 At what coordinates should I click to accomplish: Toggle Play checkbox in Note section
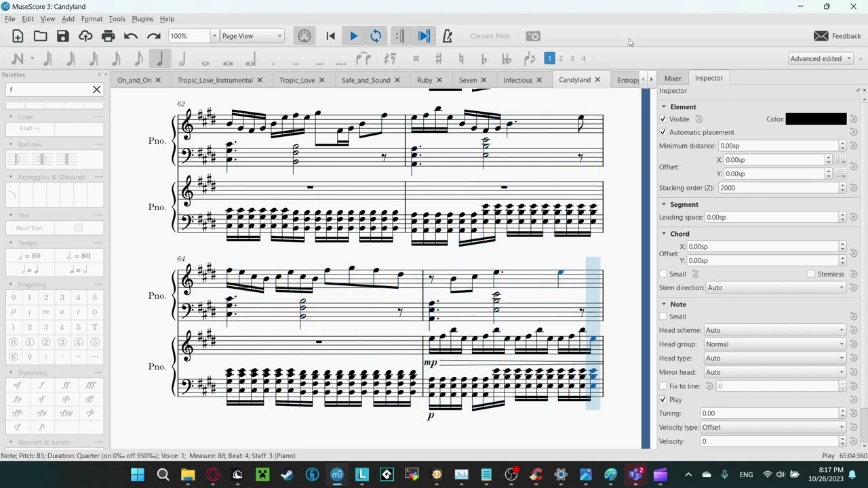coord(663,400)
